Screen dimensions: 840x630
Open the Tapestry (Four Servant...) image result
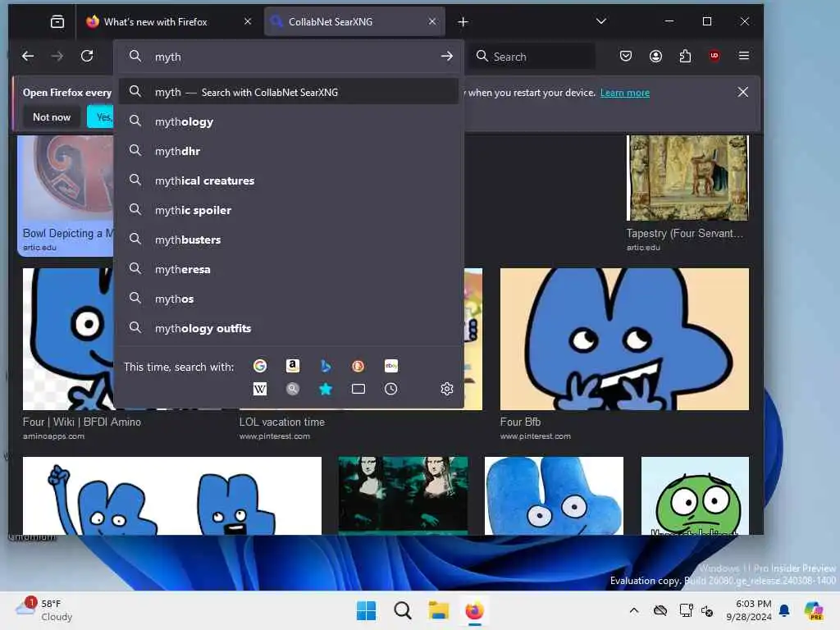tap(688, 178)
